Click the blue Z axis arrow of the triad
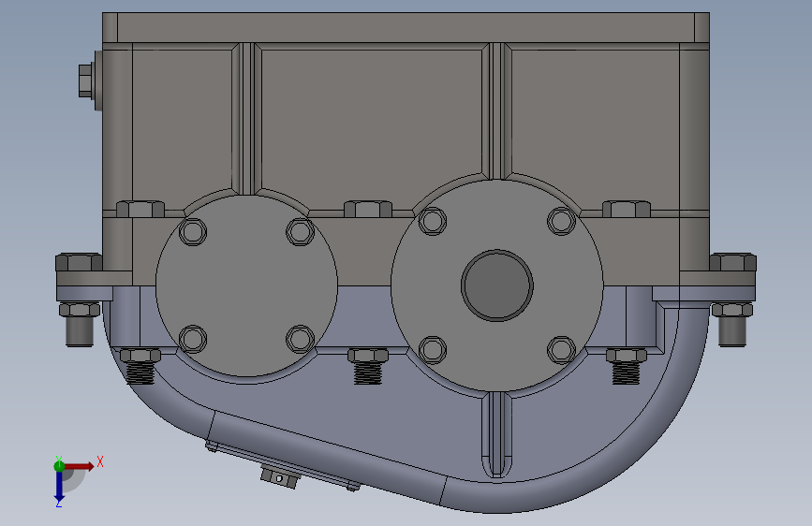Image resolution: width=812 pixels, height=526 pixels. [x=59, y=487]
